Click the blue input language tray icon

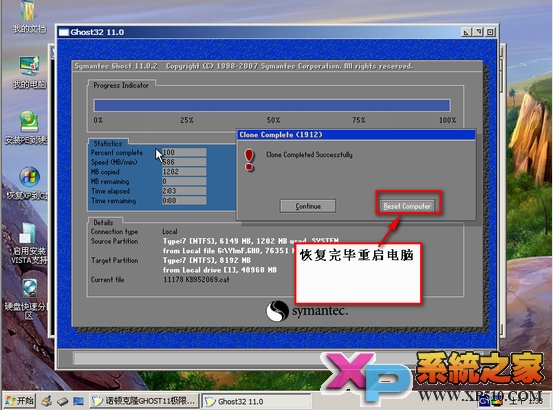[484, 402]
